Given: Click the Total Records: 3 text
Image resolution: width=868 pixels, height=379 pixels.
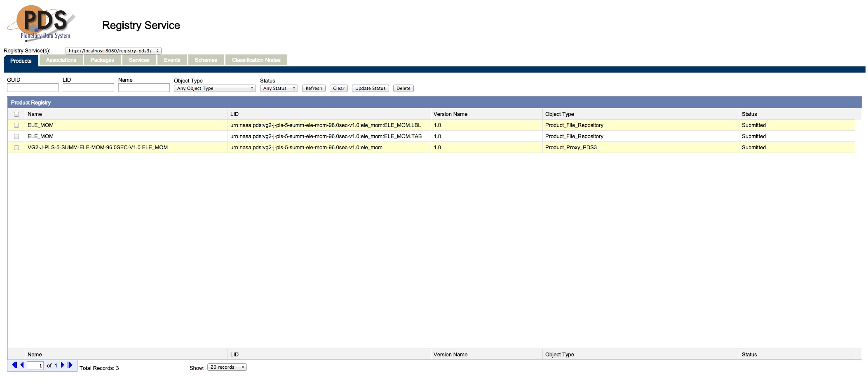Looking at the screenshot, I should point(99,368).
